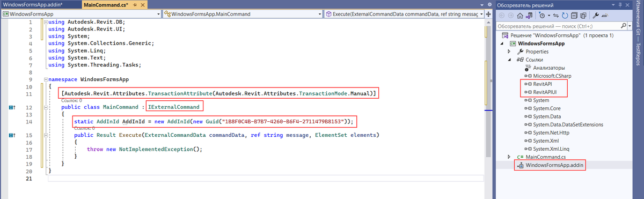Open the pending changes filter clock icon
644x199 pixels.
coord(541,16)
